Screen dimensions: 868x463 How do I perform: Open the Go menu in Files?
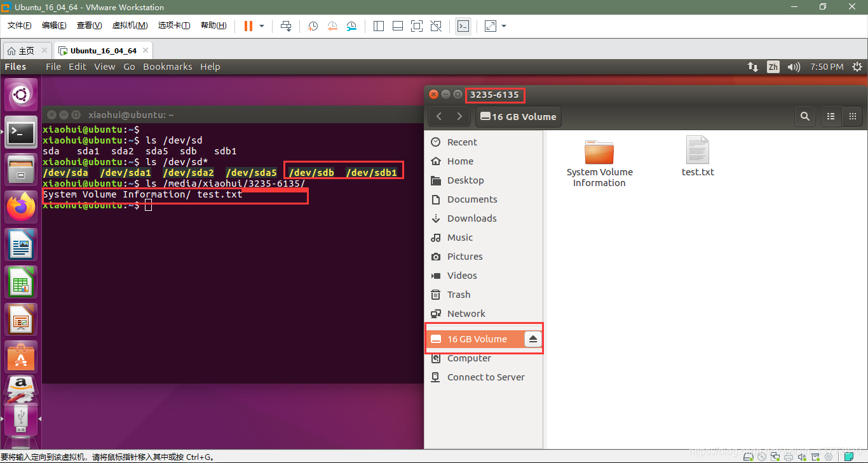129,67
